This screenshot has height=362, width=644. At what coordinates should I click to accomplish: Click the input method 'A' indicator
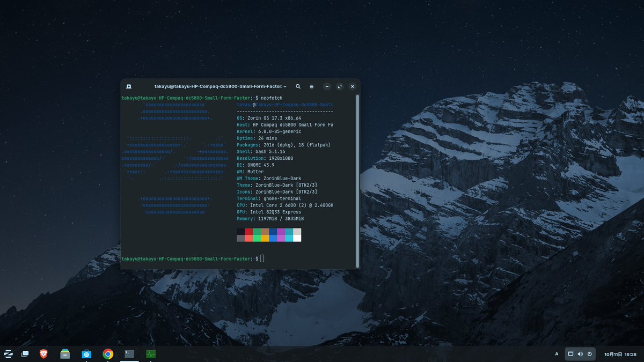[557, 354]
